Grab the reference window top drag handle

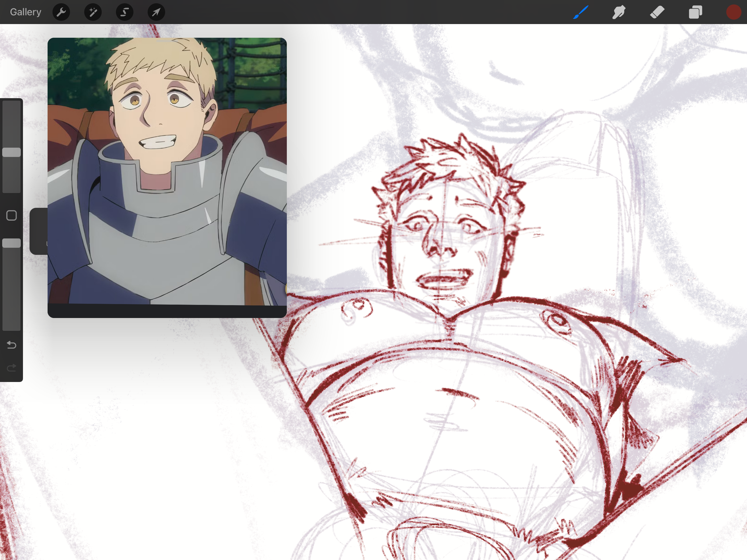[167, 41]
